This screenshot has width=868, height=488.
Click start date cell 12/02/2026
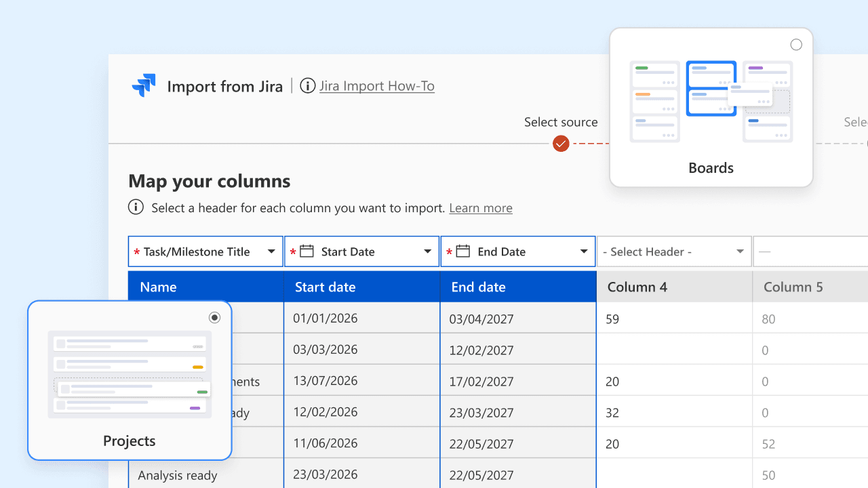(362, 411)
